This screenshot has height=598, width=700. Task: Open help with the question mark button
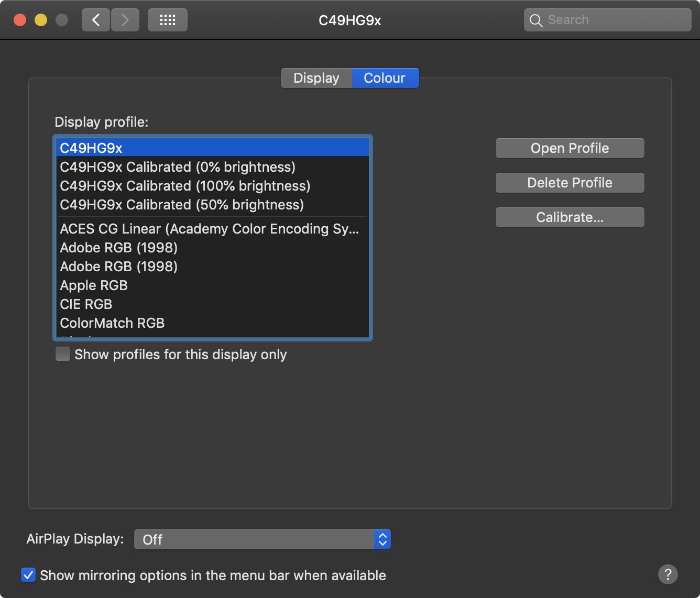coord(668,574)
